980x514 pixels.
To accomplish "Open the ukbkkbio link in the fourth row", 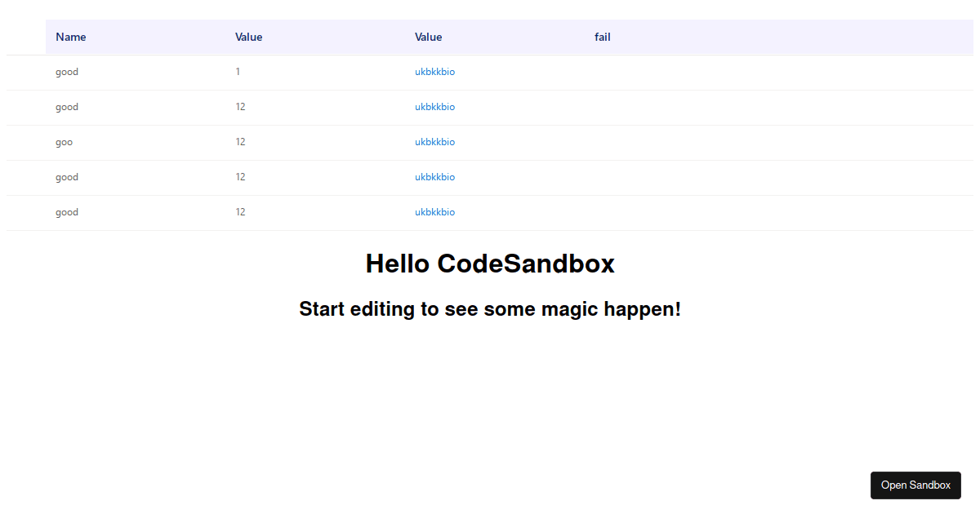I will pos(434,177).
